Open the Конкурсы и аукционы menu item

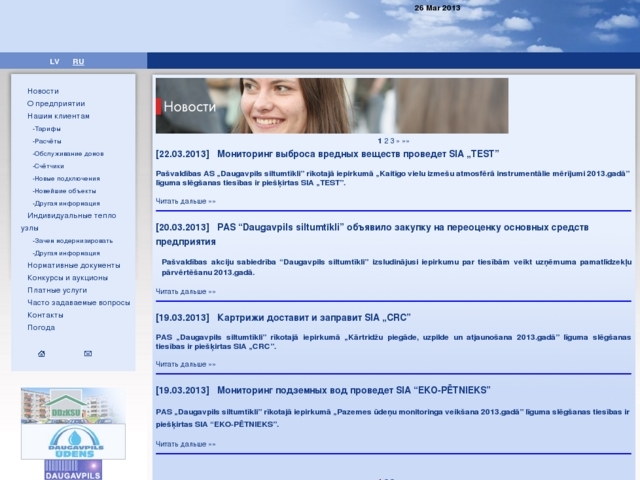click(67, 278)
